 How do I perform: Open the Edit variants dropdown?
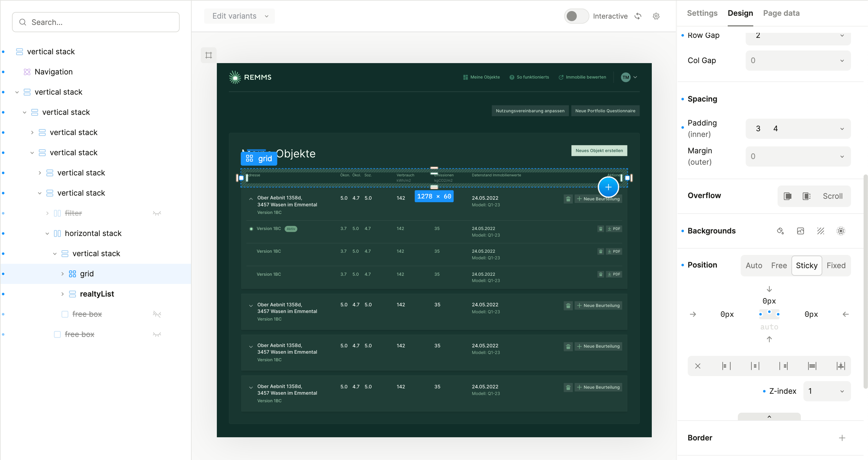click(x=240, y=16)
